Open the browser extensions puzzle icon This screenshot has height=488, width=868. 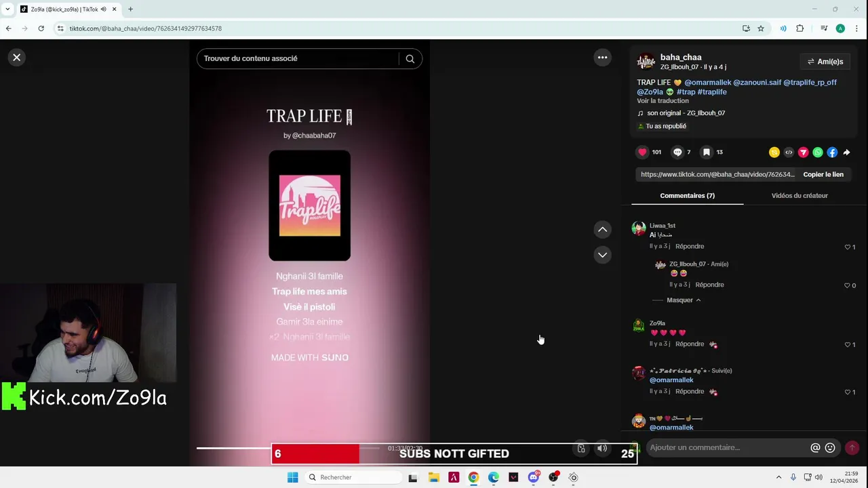point(800,28)
